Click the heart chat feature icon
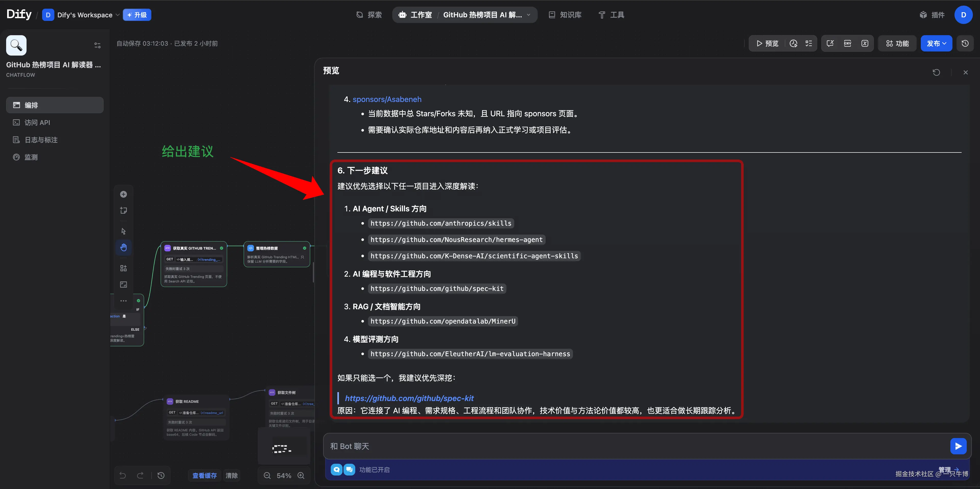This screenshot has height=489, width=980. pos(336,470)
